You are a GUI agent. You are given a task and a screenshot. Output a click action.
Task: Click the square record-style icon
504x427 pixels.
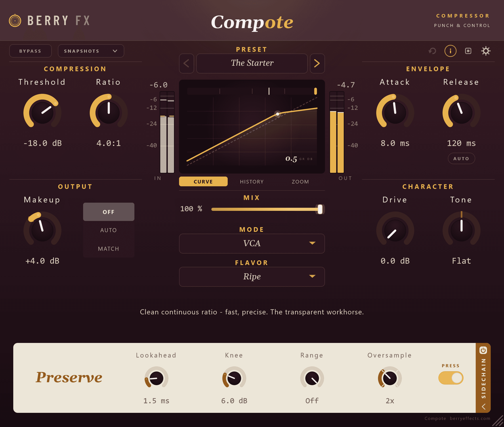coord(468,51)
